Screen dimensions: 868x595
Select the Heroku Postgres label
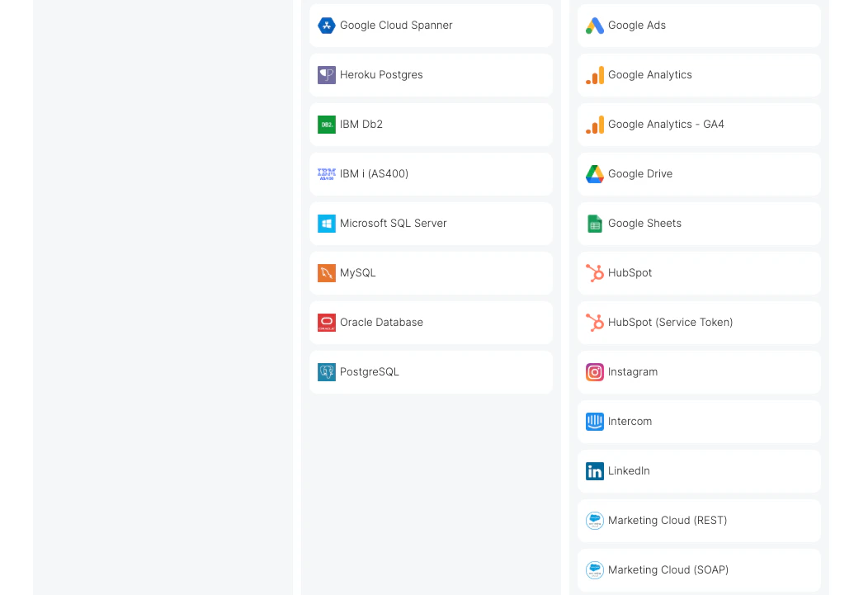tap(381, 75)
